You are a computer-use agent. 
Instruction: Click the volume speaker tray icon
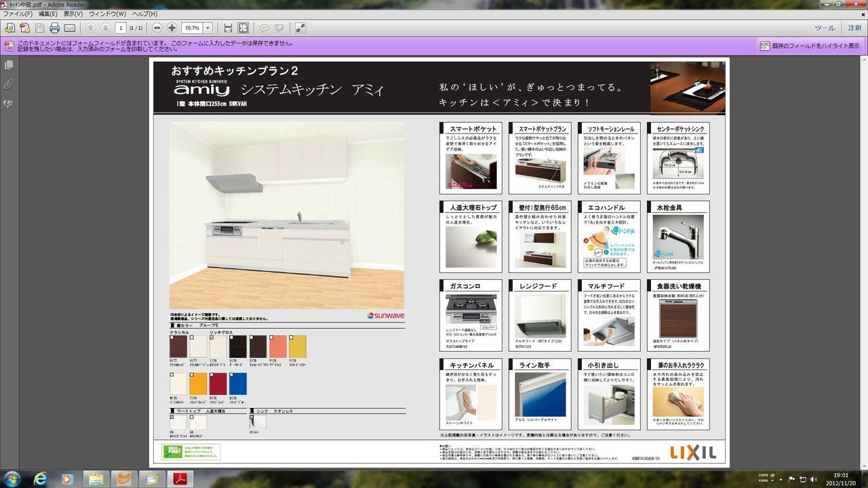813,479
